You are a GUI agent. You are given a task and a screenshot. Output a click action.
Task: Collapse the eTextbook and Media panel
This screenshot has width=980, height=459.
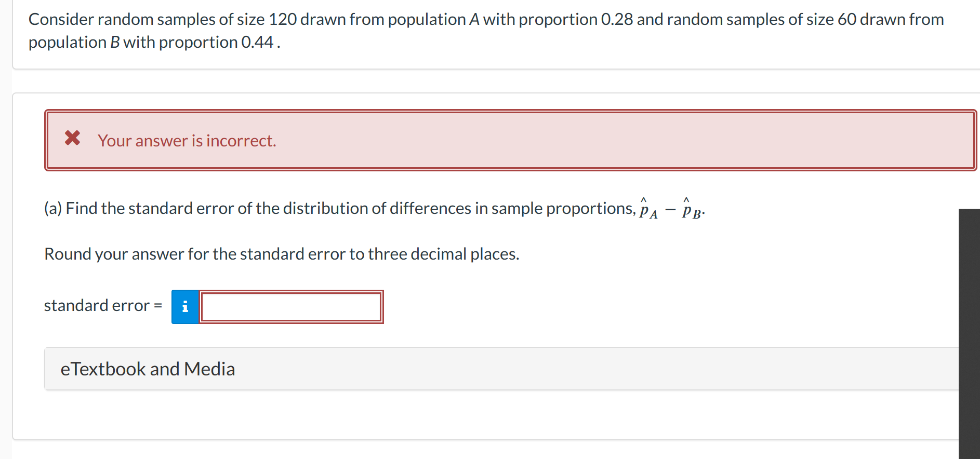pos(148,369)
